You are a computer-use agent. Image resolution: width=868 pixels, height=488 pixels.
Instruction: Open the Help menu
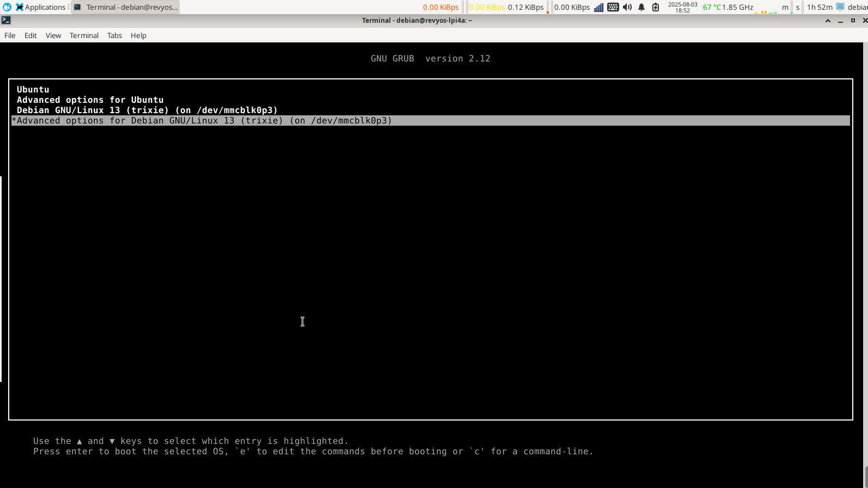[x=138, y=35]
